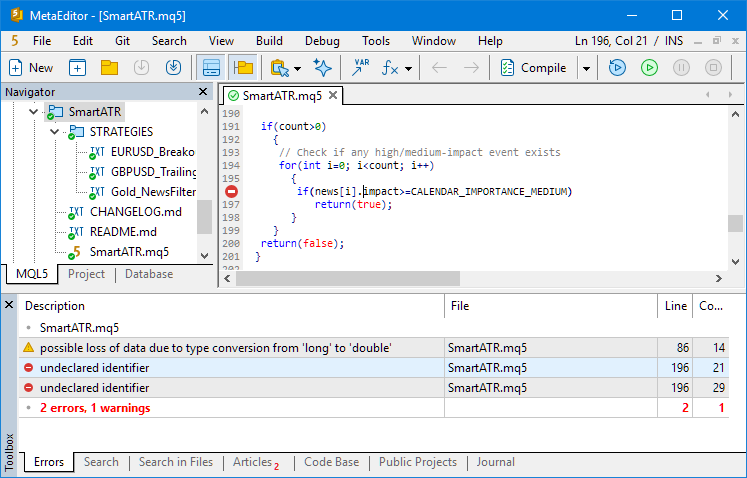Click the Pause debugging icon

[681, 68]
